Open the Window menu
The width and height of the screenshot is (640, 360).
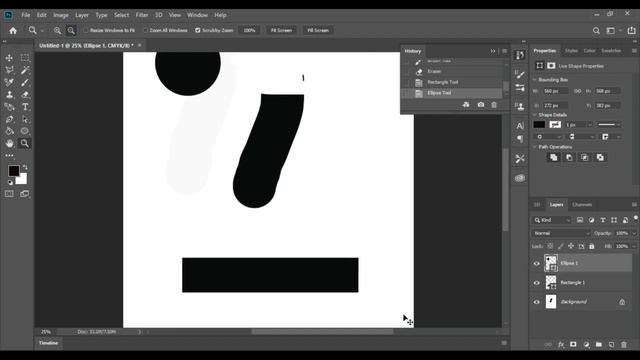[198, 15]
